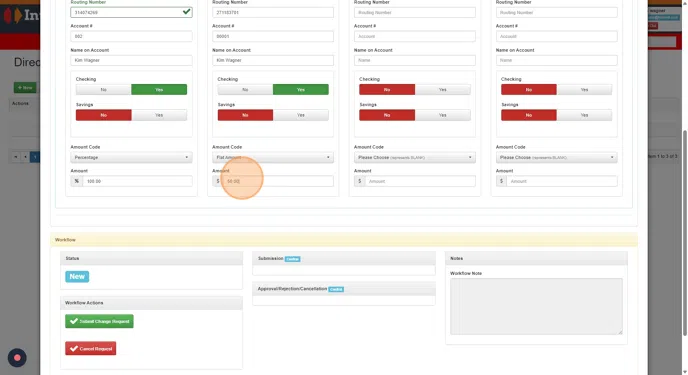Click the blue badge beside Submission
This screenshot has height=375, width=688.
293,259
